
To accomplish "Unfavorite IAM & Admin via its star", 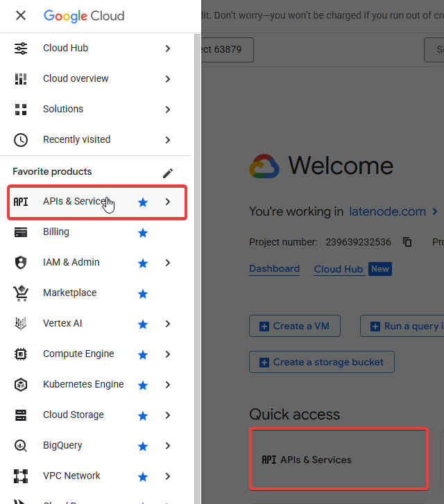I will pyautogui.click(x=143, y=263).
